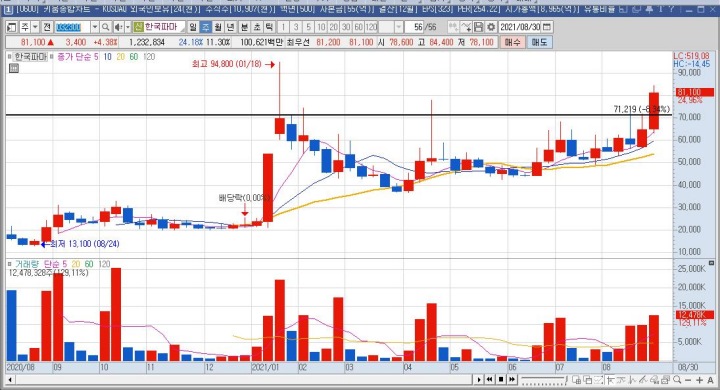Toggle the small square before 거래량 label

(9, 264)
